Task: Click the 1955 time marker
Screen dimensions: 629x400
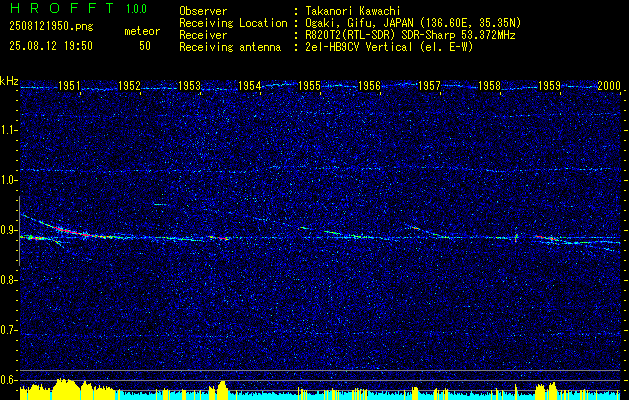Action: click(x=310, y=86)
